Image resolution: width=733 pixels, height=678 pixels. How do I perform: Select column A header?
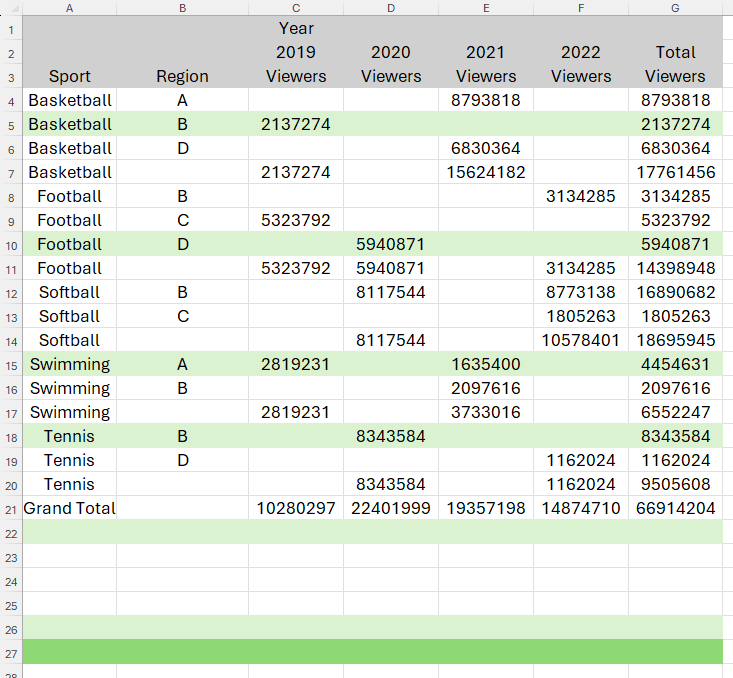(69, 8)
